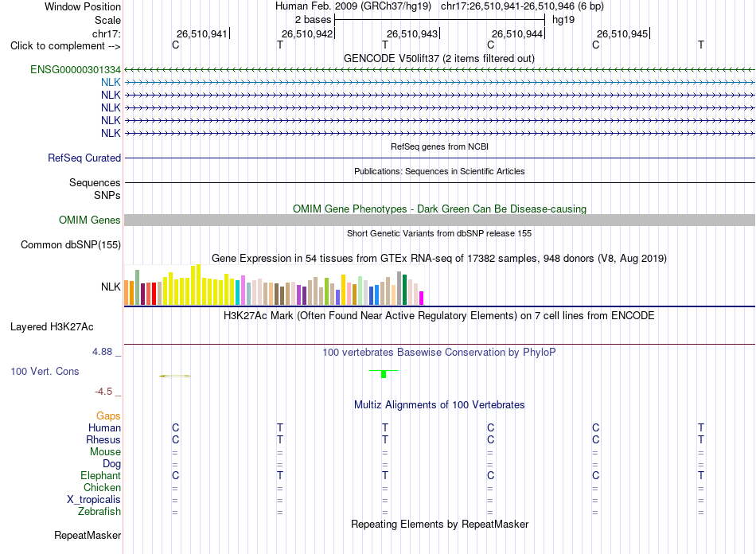Click the green PhyloP conservation bar
The image size is (756, 554).
(x=384, y=373)
